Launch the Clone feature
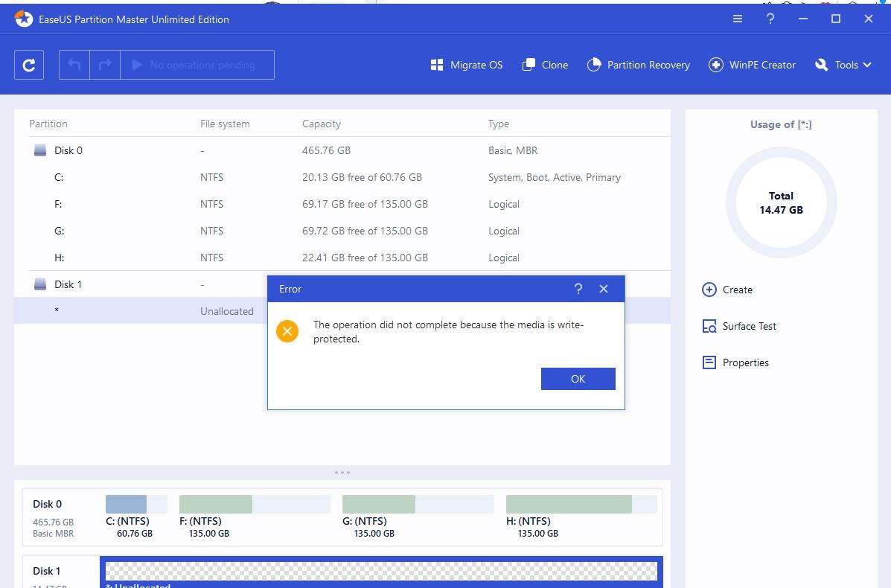Viewport: 891px width, 588px height. (545, 65)
